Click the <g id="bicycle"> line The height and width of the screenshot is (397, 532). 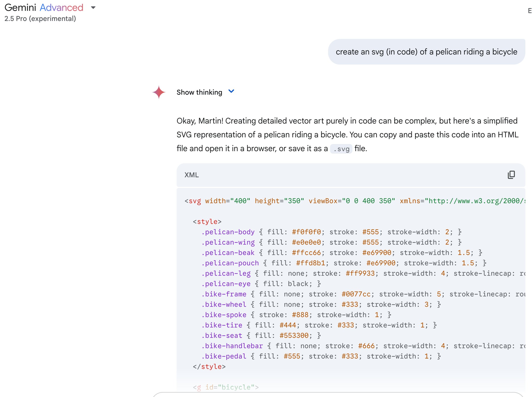[x=226, y=387]
